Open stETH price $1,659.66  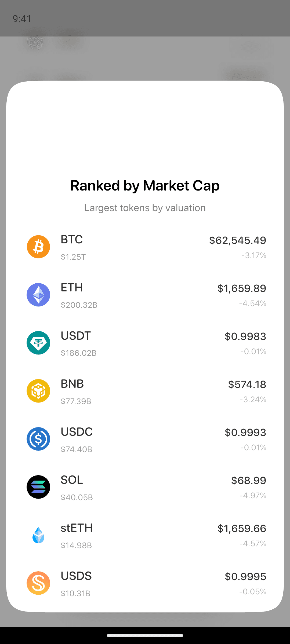242,528
